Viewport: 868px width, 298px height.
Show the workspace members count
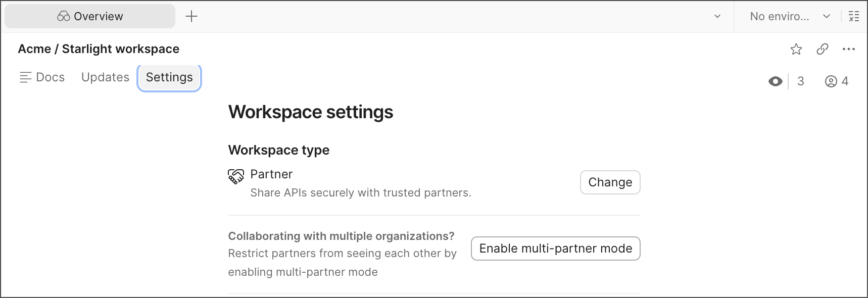coord(837,81)
